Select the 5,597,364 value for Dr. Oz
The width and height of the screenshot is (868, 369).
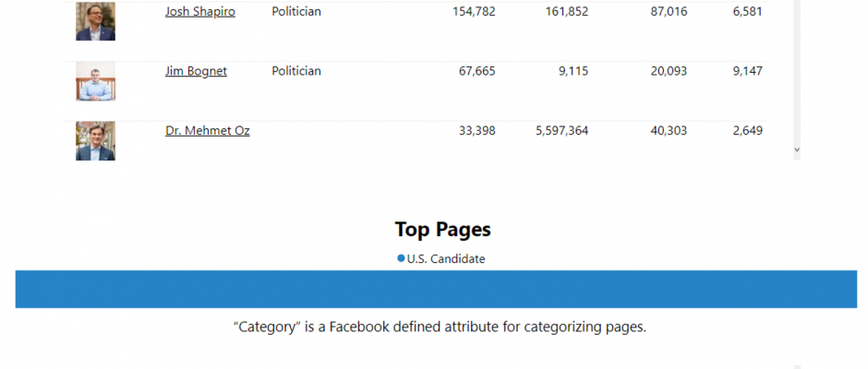pyautogui.click(x=561, y=131)
